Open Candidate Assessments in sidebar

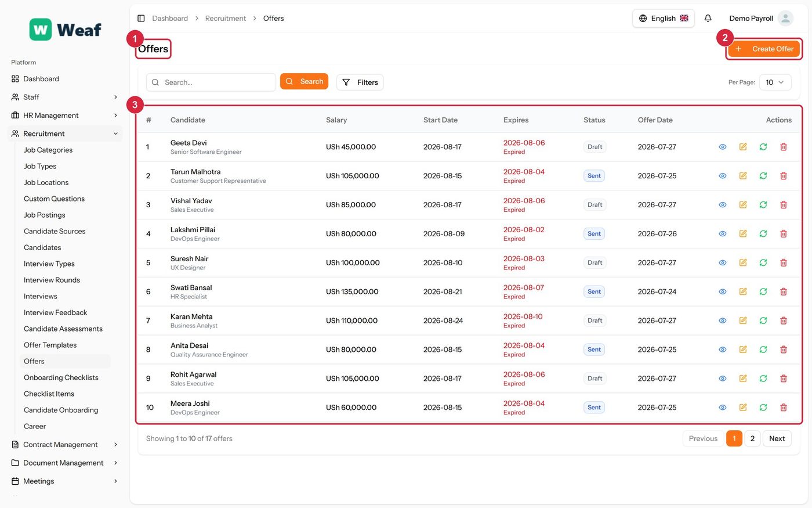(x=63, y=329)
